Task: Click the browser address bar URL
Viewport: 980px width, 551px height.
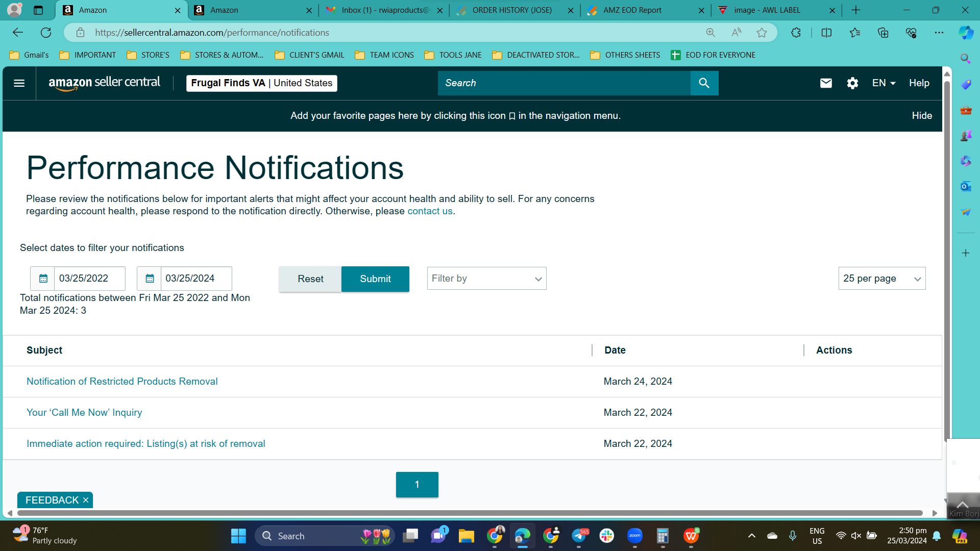Action: 212,33
